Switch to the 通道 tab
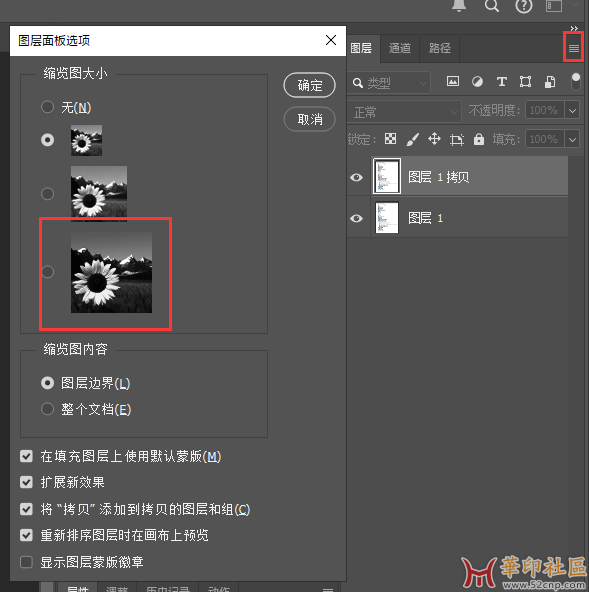This screenshot has width=589, height=592. (x=400, y=48)
